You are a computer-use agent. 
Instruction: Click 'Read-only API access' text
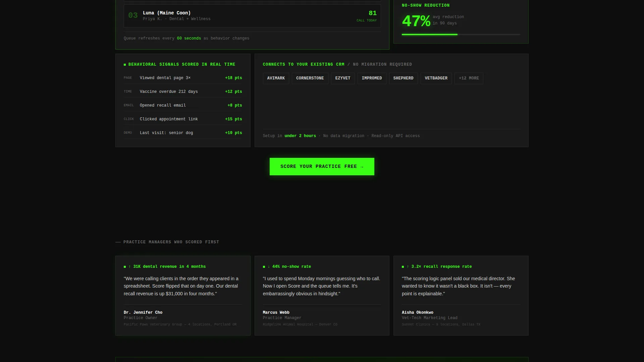pyautogui.click(x=395, y=136)
